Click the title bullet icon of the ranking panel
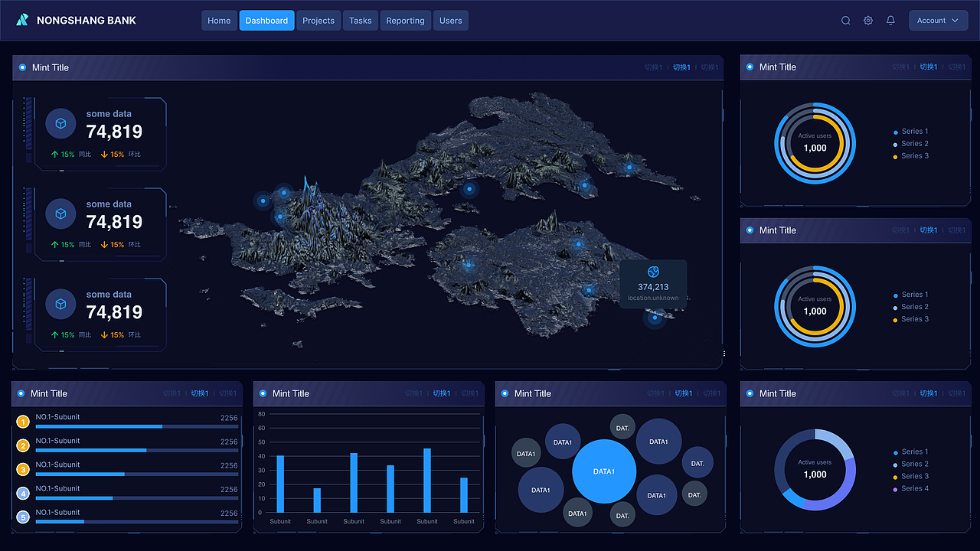 (21, 393)
